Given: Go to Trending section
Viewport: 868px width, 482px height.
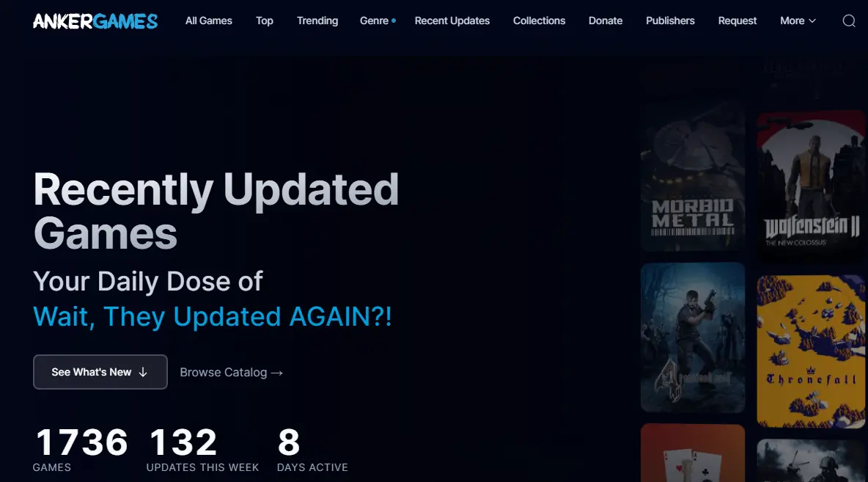Looking at the screenshot, I should (x=317, y=21).
